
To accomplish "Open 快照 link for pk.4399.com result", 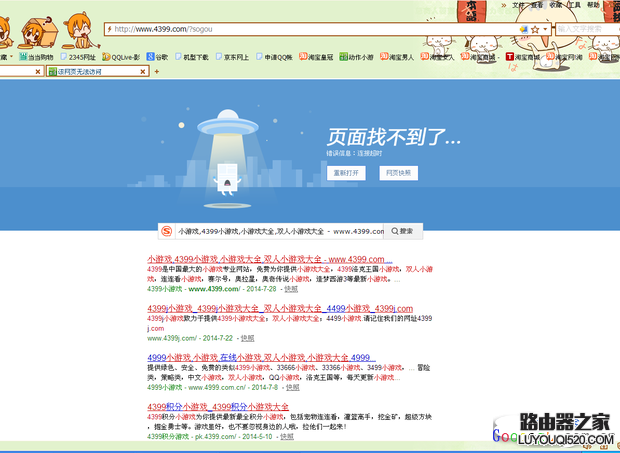I will point(287,437).
